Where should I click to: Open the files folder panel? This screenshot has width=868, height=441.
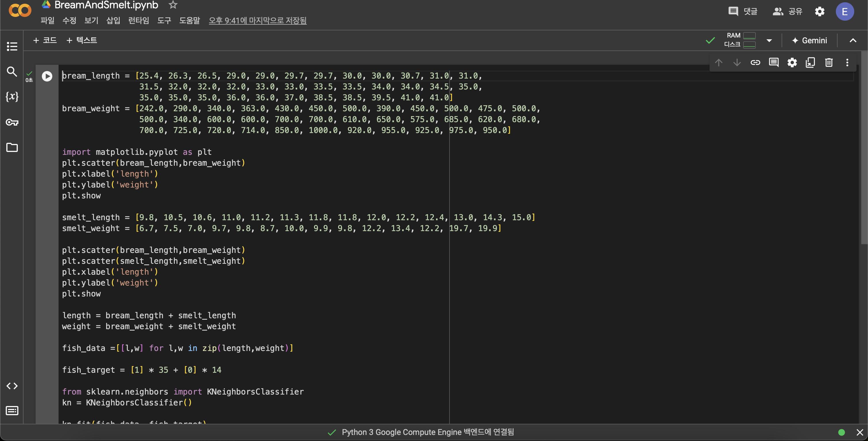click(x=12, y=147)
